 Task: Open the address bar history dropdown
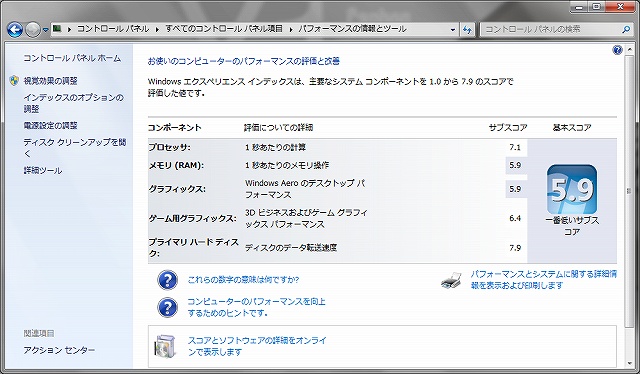pyautogui.click(x=452, y=30)
